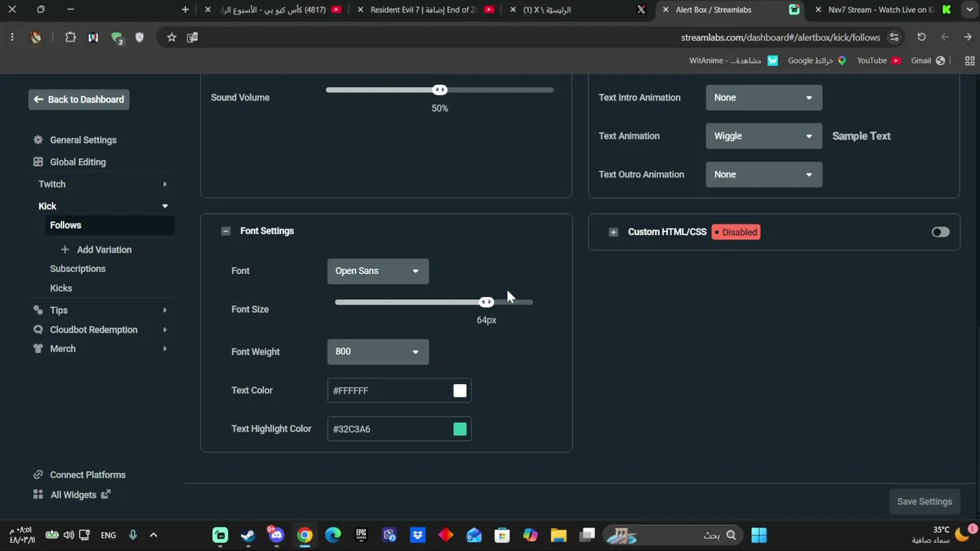This screenshot has height=551, width=980.
Task: Expand the Merch section
Action: point(165,349)
